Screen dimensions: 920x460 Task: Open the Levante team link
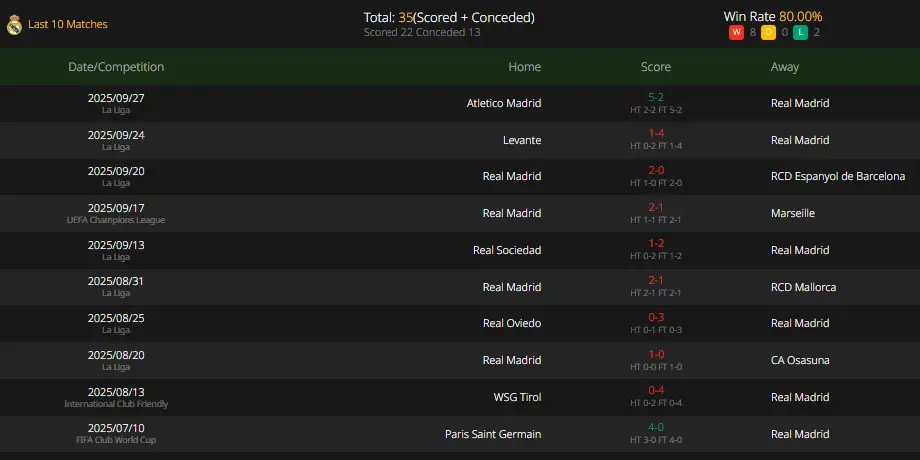522,140
